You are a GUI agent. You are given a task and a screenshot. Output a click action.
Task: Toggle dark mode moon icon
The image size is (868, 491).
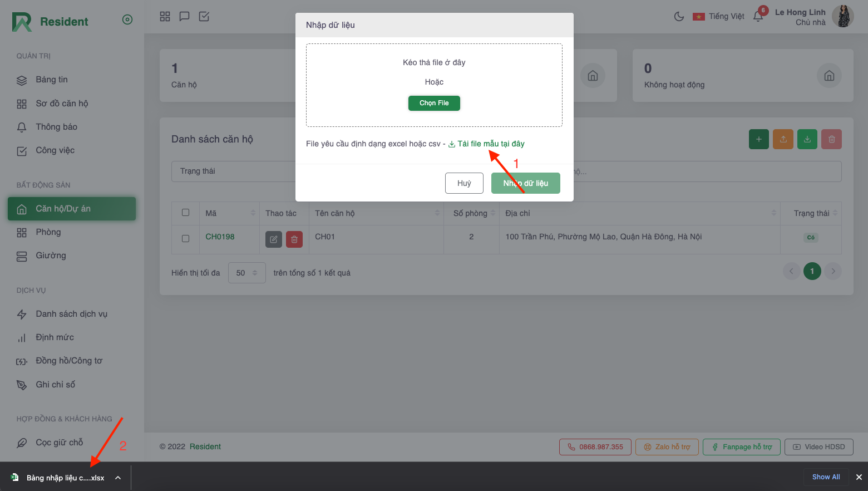point(679,17)
